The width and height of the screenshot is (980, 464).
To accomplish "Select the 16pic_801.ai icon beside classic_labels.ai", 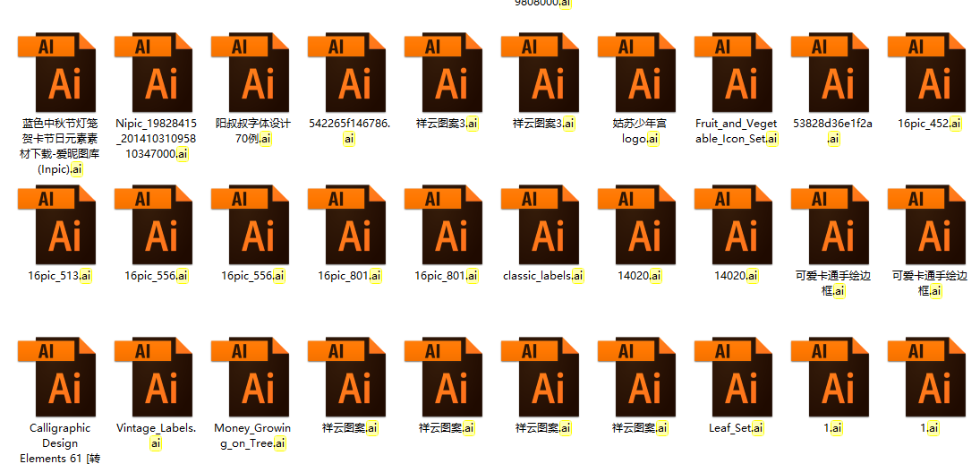I will click(x=444, y=225).
